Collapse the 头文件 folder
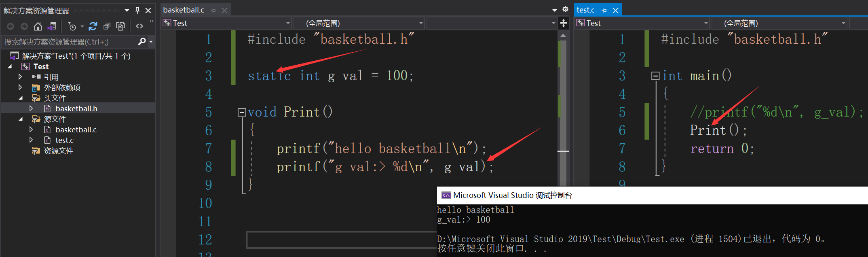 click(x=21, y=98)
